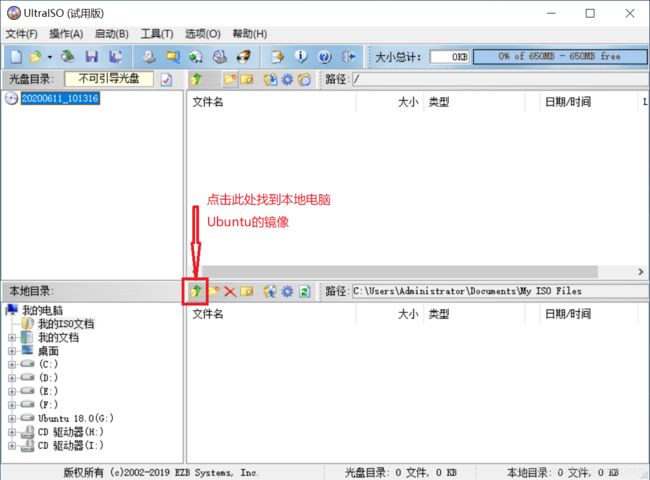Expand the Ubuntu 18.0(G:) drive node

click(x=12, y=419)
